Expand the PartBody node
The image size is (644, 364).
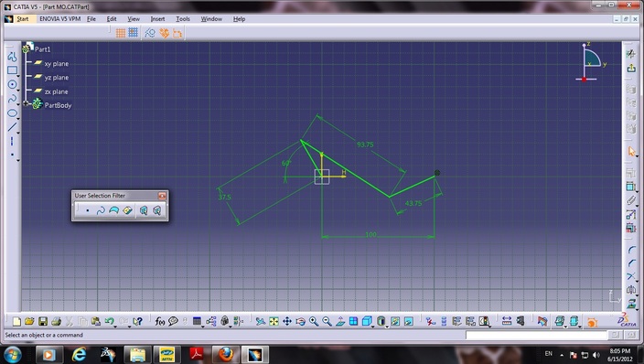(26, 104)
